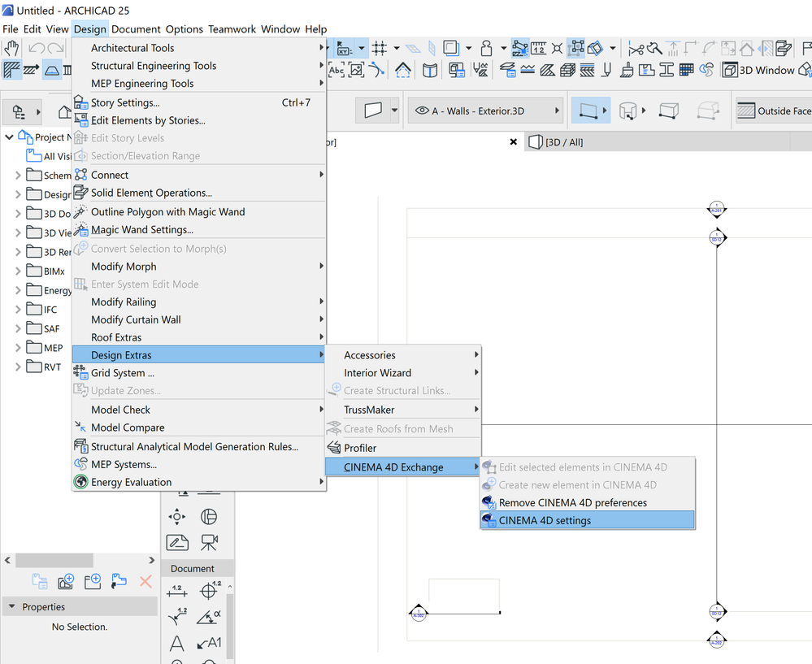Select the Label A1 tool icon

pyautogui.click(x=209, y=643)
